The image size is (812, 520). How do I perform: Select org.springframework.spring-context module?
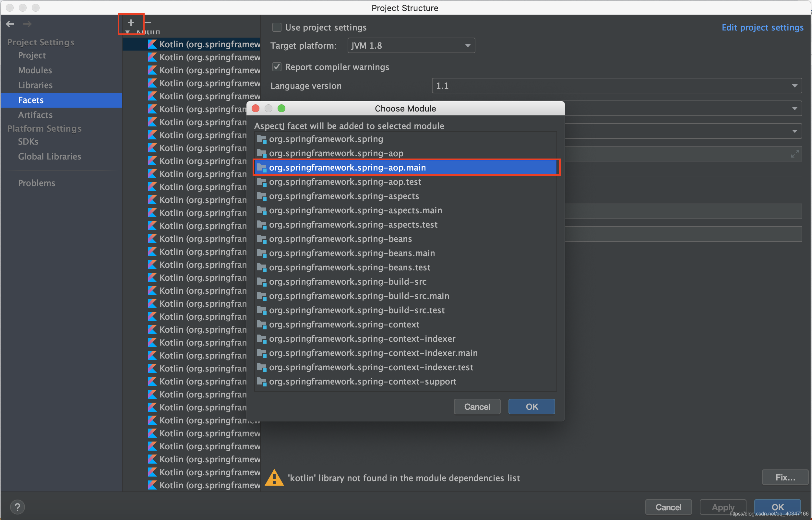click(405, 325)
